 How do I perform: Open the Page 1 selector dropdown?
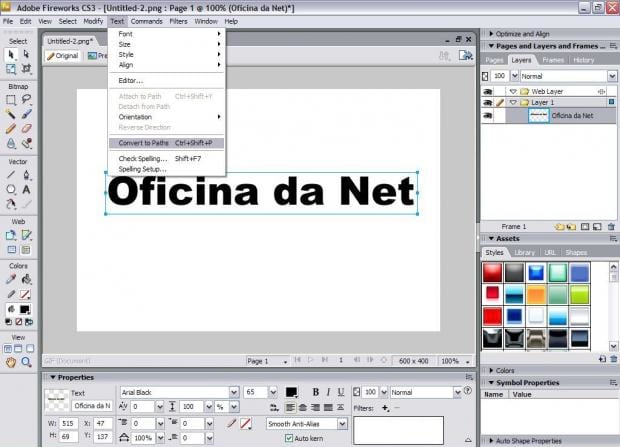pyautogui.click(x=285, y=362)
